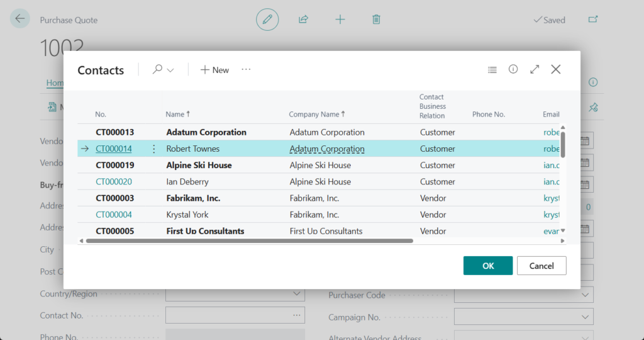
Task: Open contact CT000014 link
Action: 114,149
